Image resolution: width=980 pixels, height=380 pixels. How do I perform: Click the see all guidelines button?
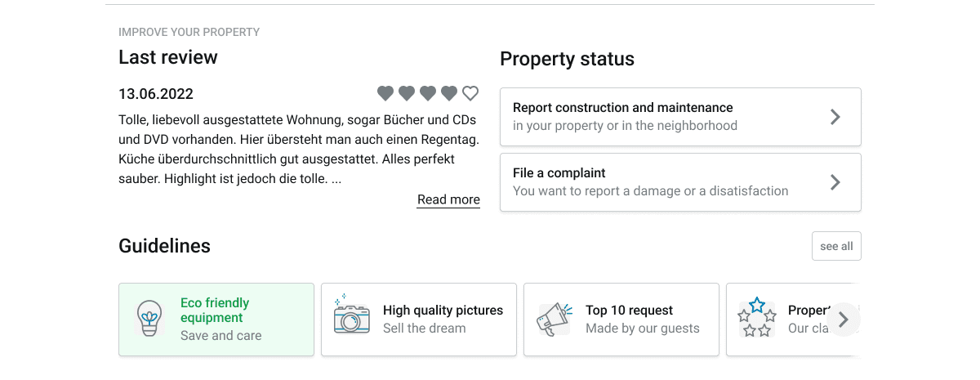point(836,246)
